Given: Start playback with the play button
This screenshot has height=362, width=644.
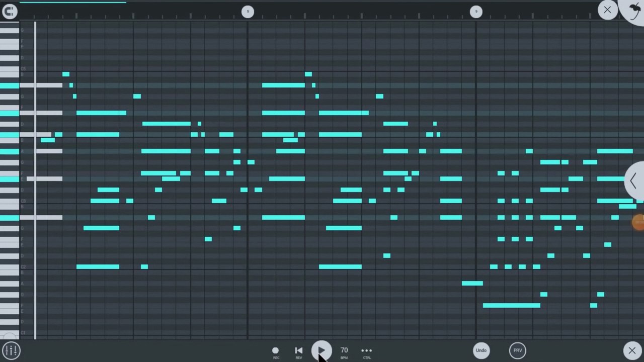Looking at the screenshot, I should pos(321,350).
